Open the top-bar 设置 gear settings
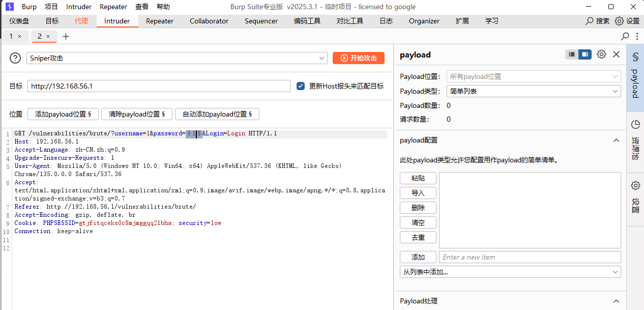 tap(627, 21)
